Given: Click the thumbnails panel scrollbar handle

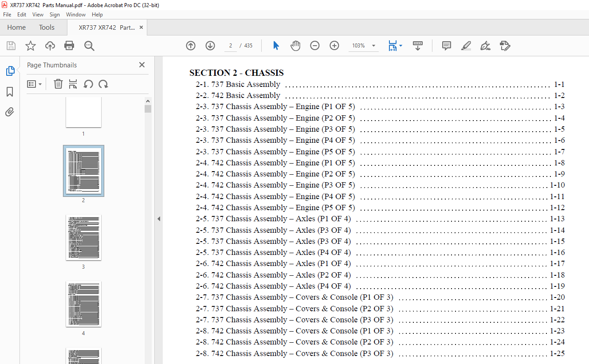Looking at the screenshot, I should coord(148,109).
